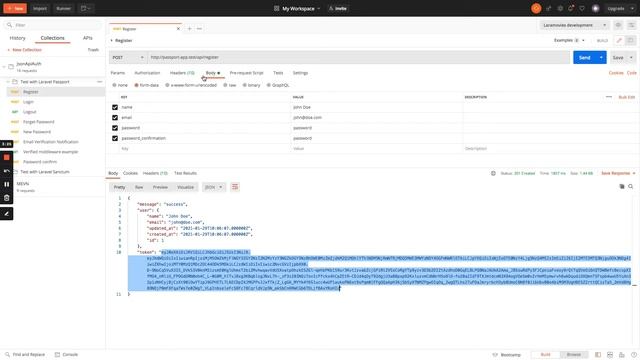The image size is (640, 360).
Task: Open the Test with Laravel Passport three-dots menu
Action: [x=100, y=82]
